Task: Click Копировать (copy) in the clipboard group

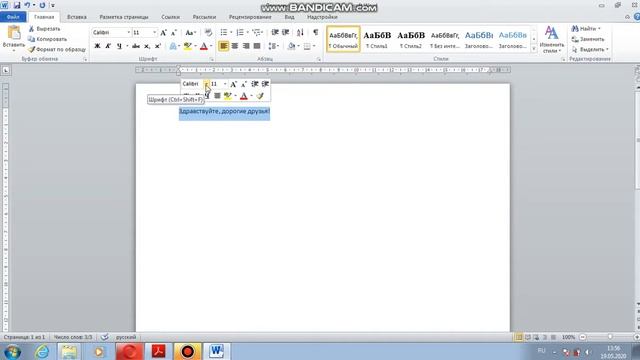Action: point(47,39)
